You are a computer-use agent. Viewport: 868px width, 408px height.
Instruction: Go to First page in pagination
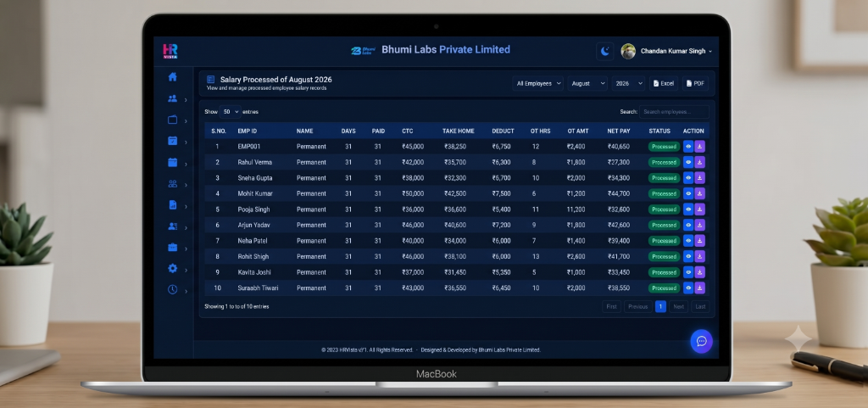pyautogui.click(x=612, y=307)
